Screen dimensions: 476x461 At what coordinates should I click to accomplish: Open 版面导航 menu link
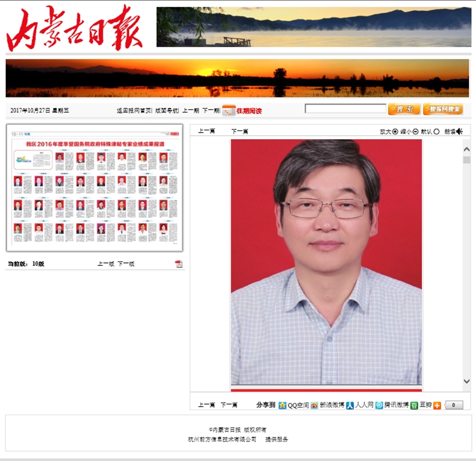[x=167, y=111]
